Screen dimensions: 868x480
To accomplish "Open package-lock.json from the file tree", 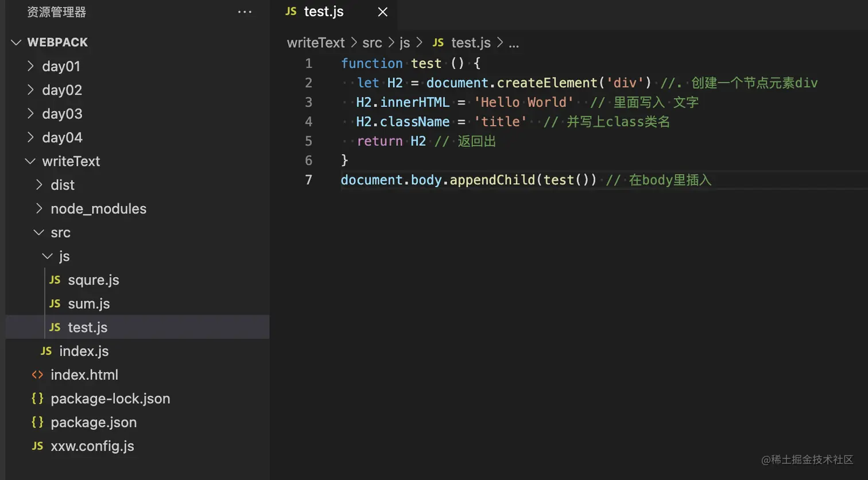I will [110, 398].
